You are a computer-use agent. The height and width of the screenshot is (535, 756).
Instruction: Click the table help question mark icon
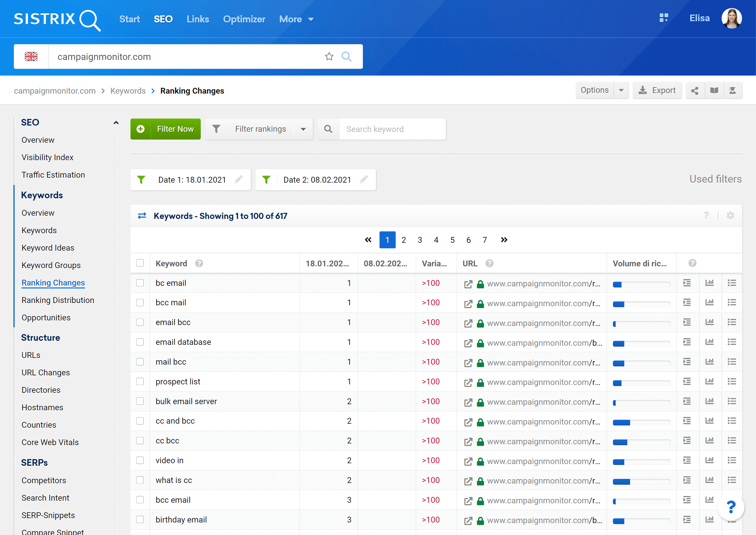pos(706,215)
